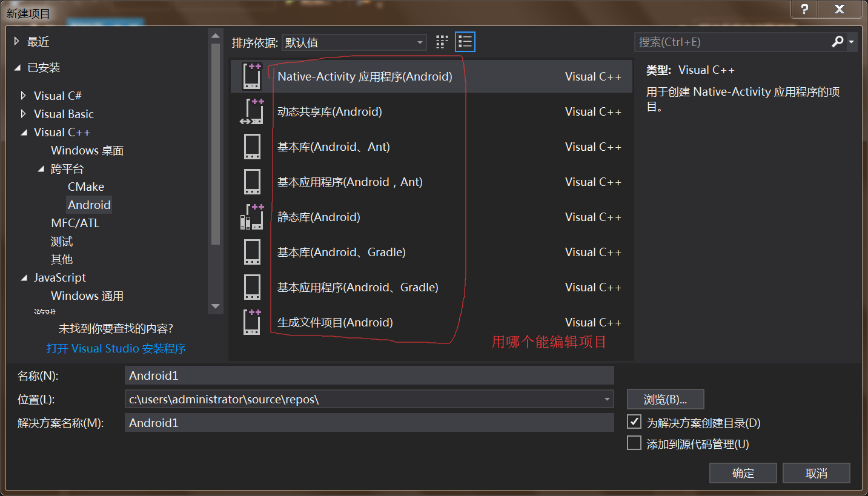
Task: Toggle 为解决方案创建目录 checkbox
Action: coord(634,421)
